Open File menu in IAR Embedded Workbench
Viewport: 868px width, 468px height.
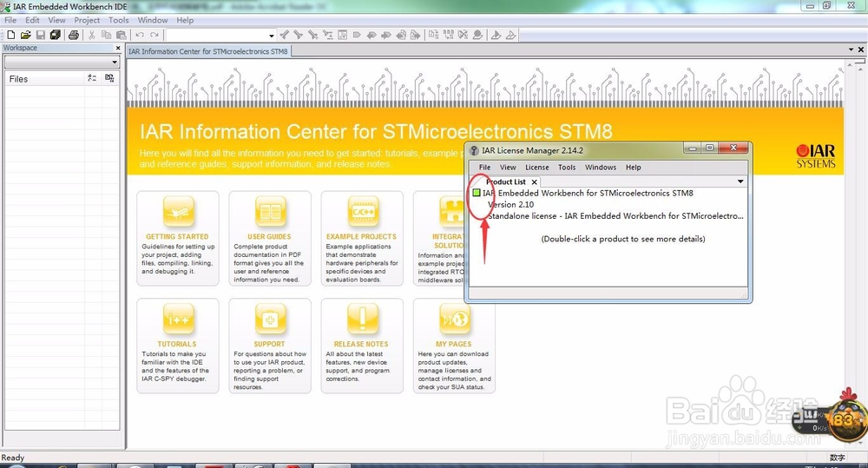(10, 20)
